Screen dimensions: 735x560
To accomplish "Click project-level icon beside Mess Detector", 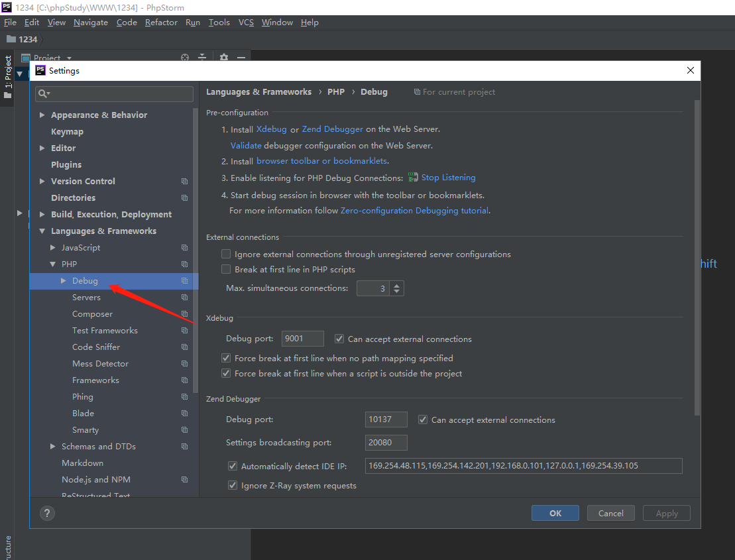I will pos(185,364).
